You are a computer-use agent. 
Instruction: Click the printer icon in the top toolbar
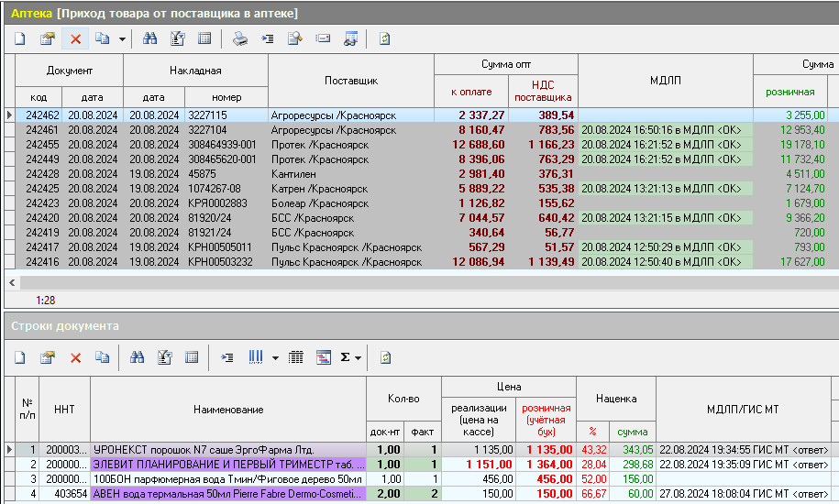coord(239,38)
